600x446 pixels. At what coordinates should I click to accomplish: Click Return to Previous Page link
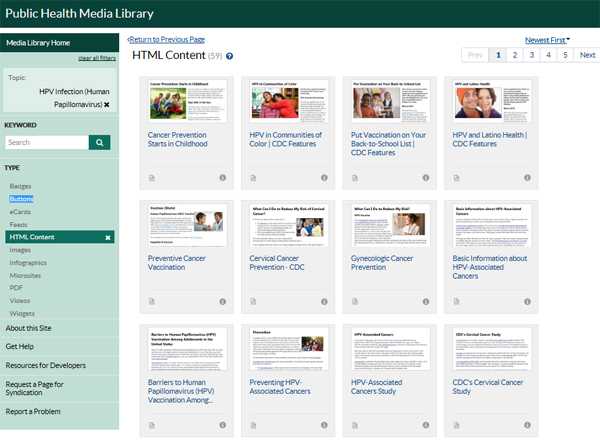coord(166,39)
